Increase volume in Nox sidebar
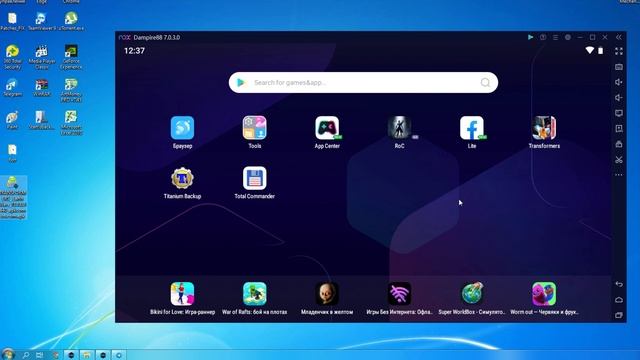The height and width of the screenshot is (360, 640). 619,82
